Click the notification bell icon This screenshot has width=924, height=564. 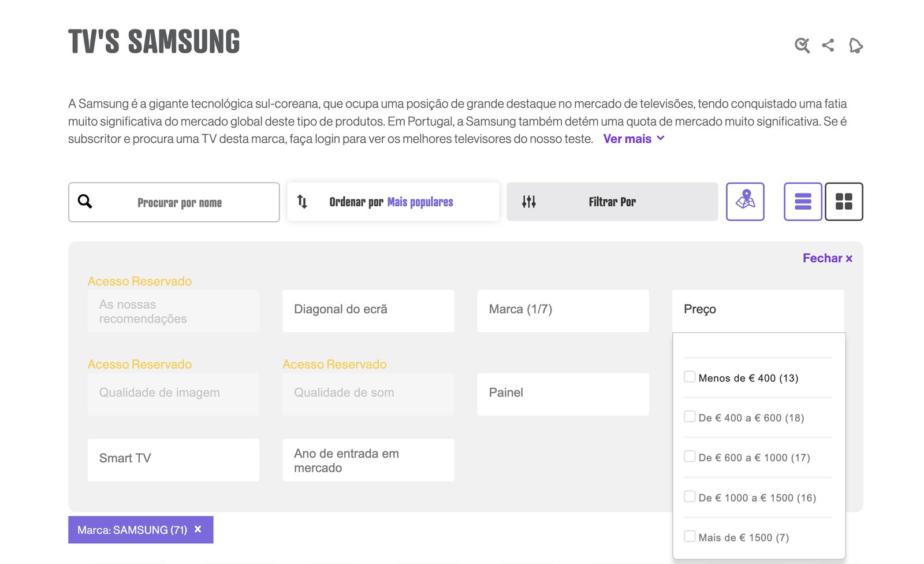coord(855,45)
